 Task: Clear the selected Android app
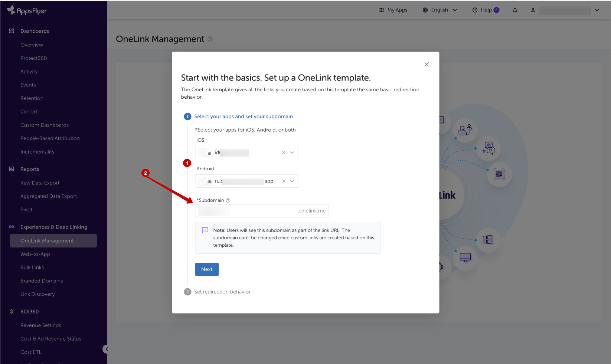(x=284, y=181)
